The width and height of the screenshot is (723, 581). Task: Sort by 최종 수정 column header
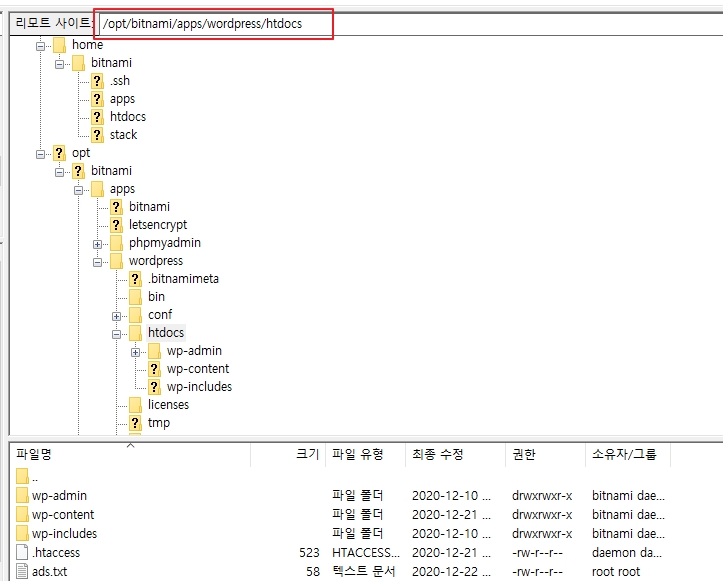coord(437,454)
